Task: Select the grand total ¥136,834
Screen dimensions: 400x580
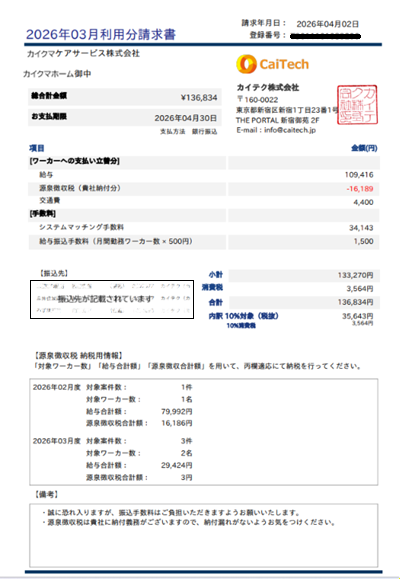Action: click(199, 98)
